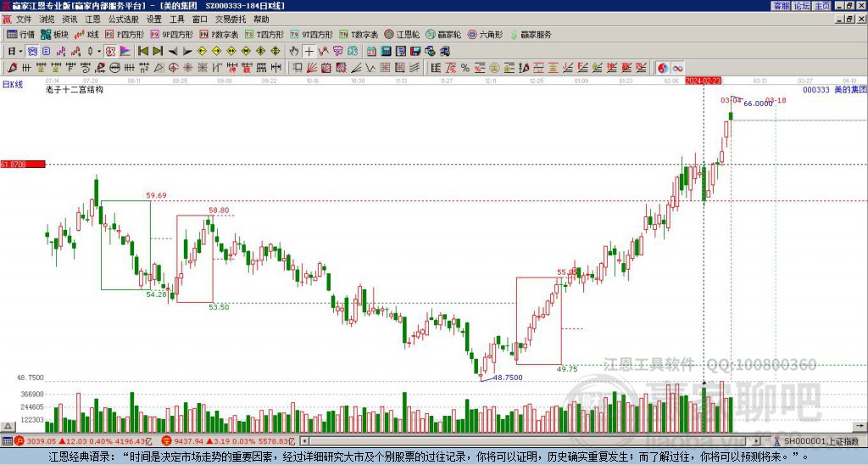Open the 帮助 menu
The image size is (868, 465).
261,20
